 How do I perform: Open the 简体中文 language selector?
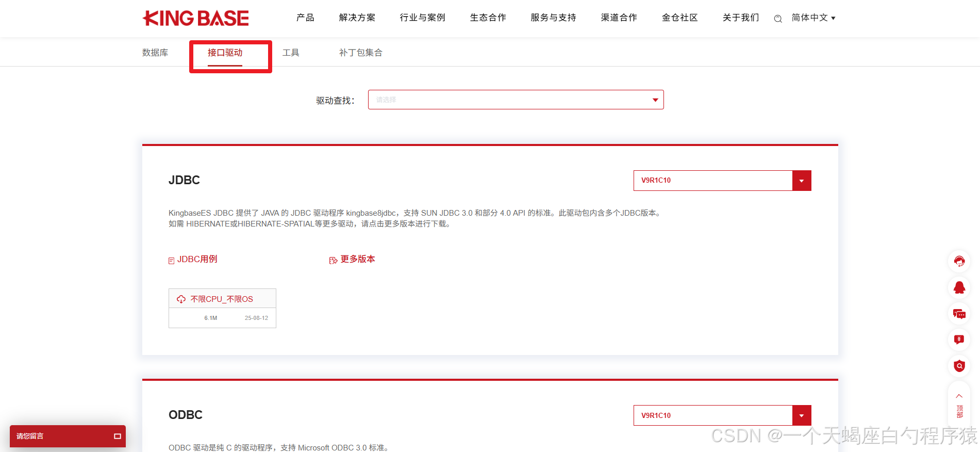813,18
